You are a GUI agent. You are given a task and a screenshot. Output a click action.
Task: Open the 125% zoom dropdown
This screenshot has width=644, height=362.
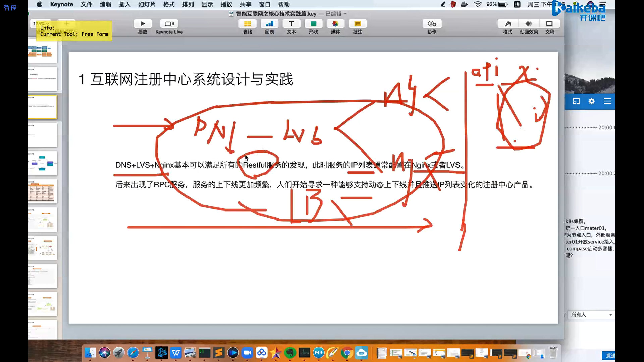41,24
